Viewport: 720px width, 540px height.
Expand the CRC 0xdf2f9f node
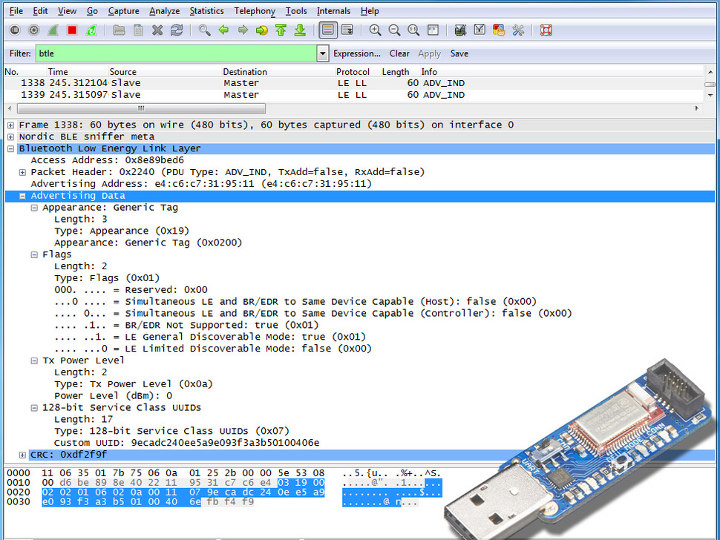click(22, 455)
